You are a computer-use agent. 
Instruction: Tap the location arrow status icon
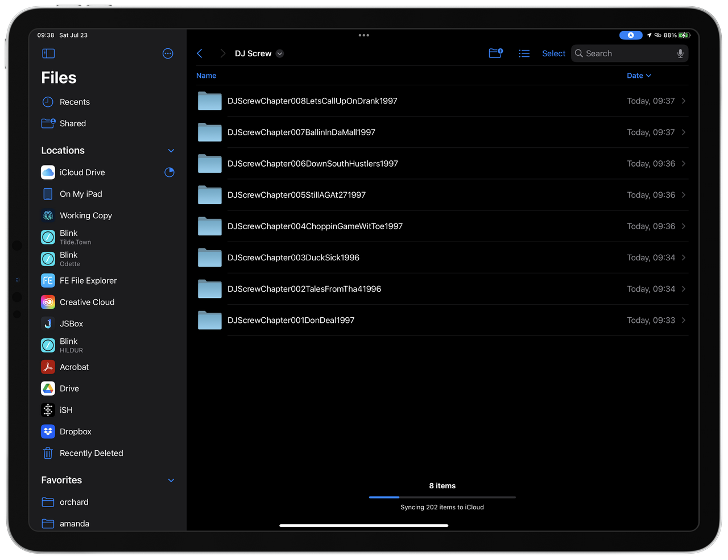pos(649,35)
